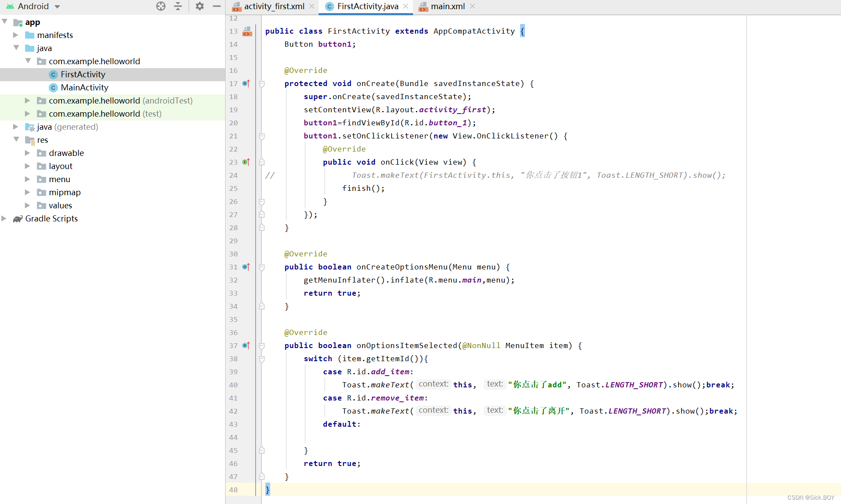Expand the drawable folder

(x=28, y=153)
